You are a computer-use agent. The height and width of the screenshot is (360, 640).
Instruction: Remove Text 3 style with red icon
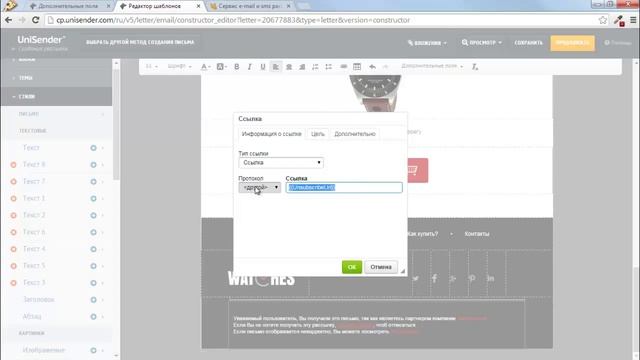tap(13, 282)
